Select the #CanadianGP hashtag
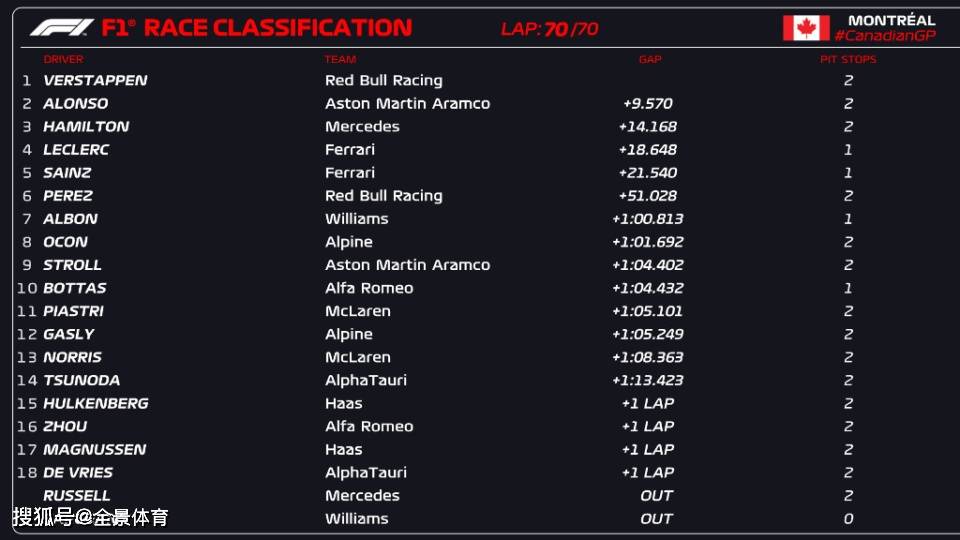The width and height of the screenshot is (960, 540). [x=885, y=36]
